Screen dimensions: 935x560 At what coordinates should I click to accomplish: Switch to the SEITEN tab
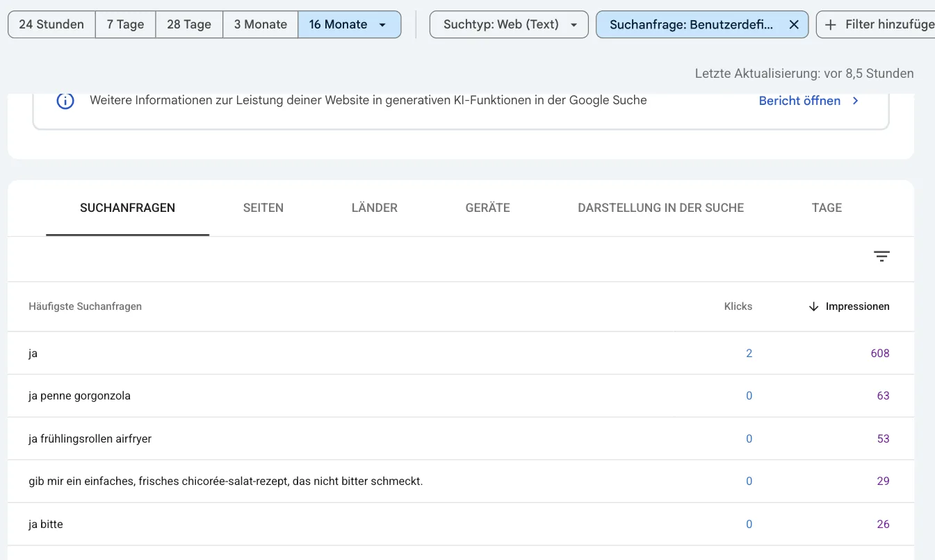(x=263, y=208)
